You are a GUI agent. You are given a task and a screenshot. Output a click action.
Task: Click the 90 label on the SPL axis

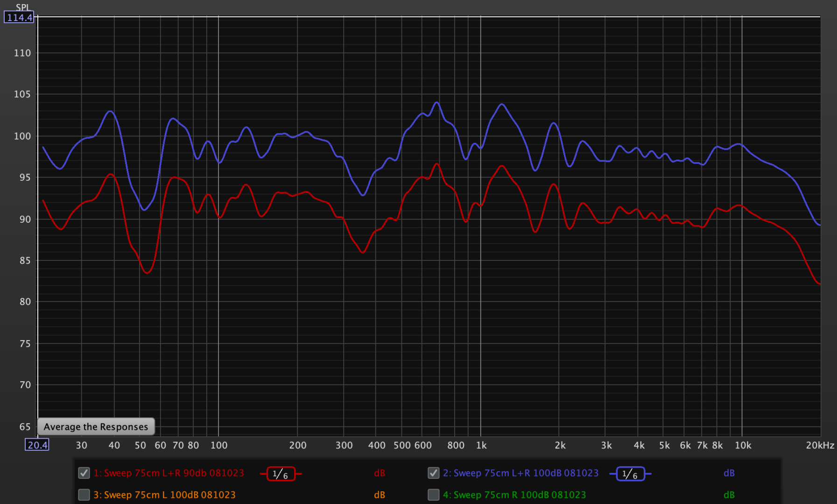coord(25,219)
